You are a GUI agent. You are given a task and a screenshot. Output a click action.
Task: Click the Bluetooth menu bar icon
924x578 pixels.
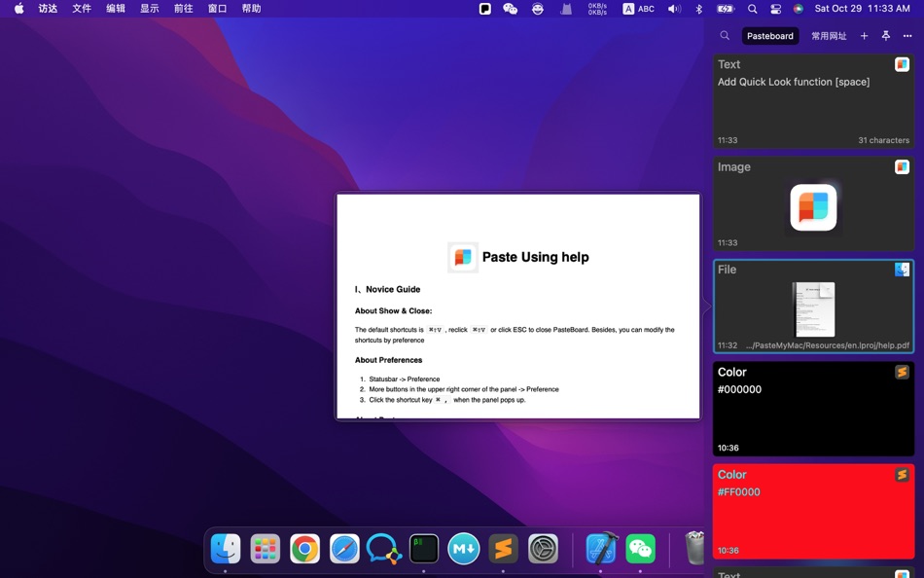(699, 8)
